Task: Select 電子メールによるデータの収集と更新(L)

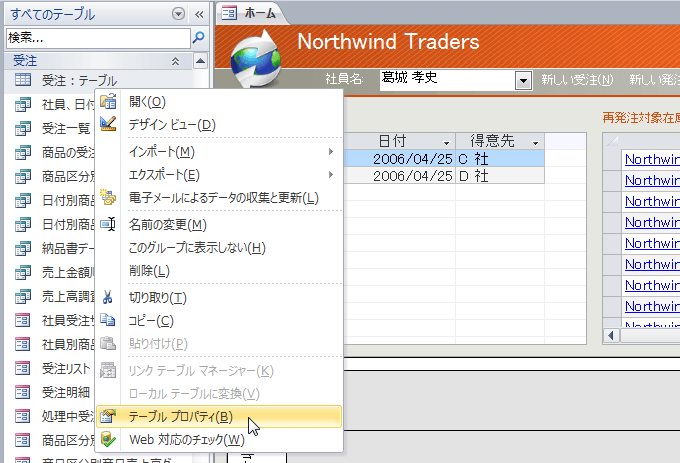Action: [x=219, y=198]
